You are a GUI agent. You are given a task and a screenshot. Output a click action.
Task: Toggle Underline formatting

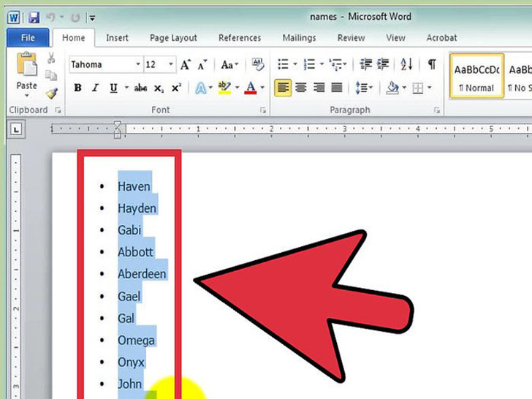(113, 88)
